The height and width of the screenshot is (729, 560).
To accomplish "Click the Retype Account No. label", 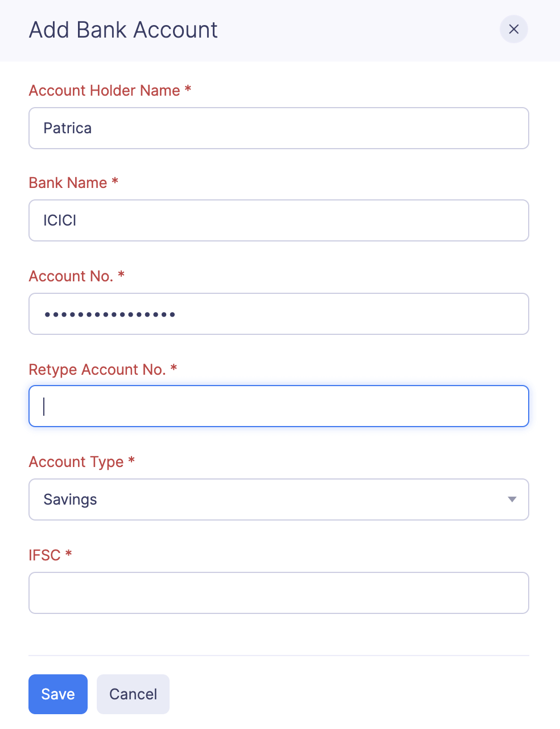I will click(97, 369).
